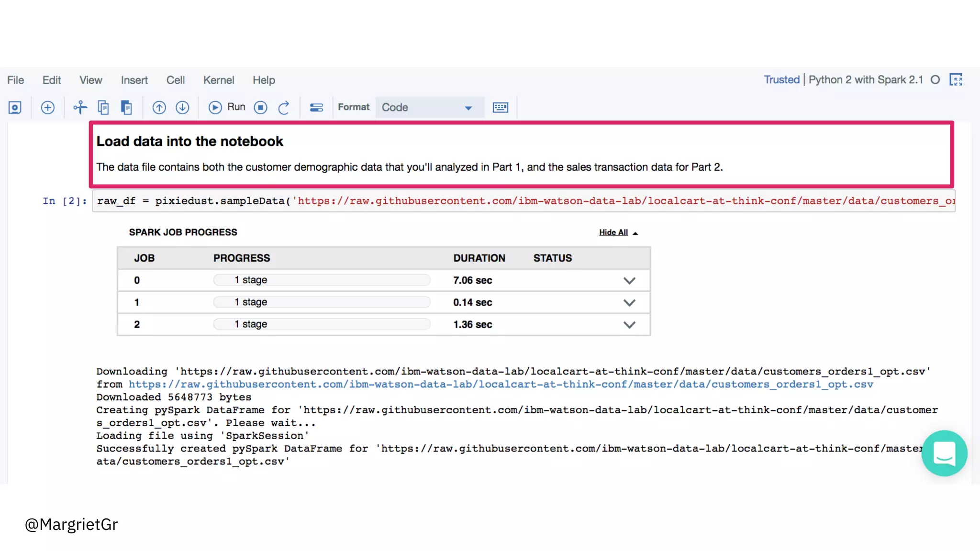Open the command palette keyboard icon

[x=500, y=108]
